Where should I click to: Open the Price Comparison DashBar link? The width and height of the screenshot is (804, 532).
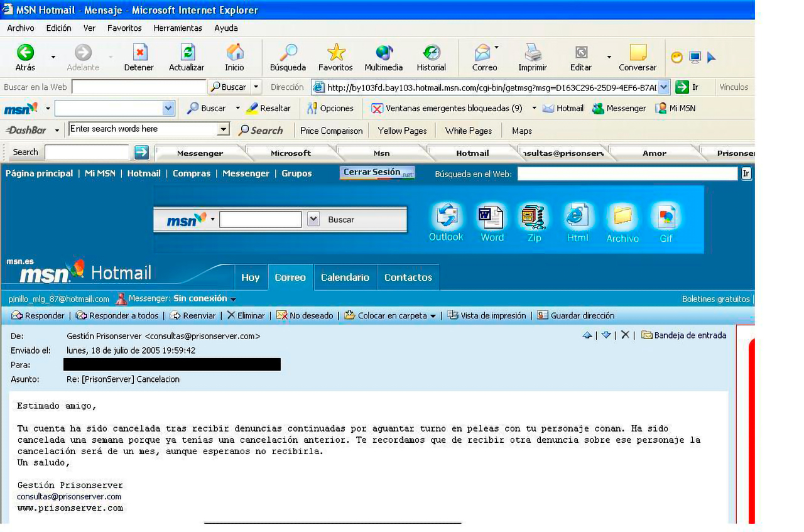[x=332, y=131]
